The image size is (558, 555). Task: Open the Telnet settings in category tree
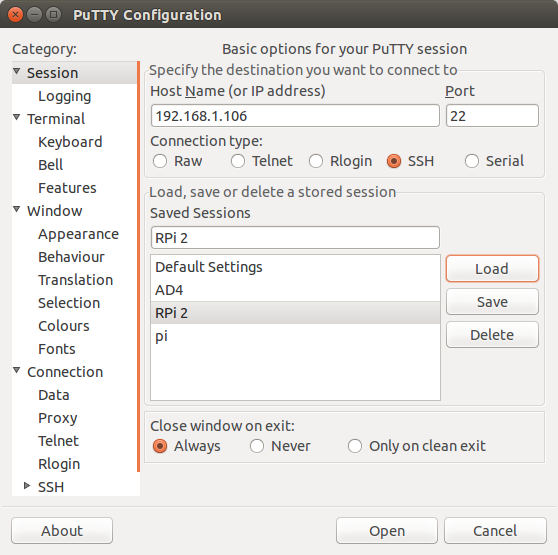point(58,441)
